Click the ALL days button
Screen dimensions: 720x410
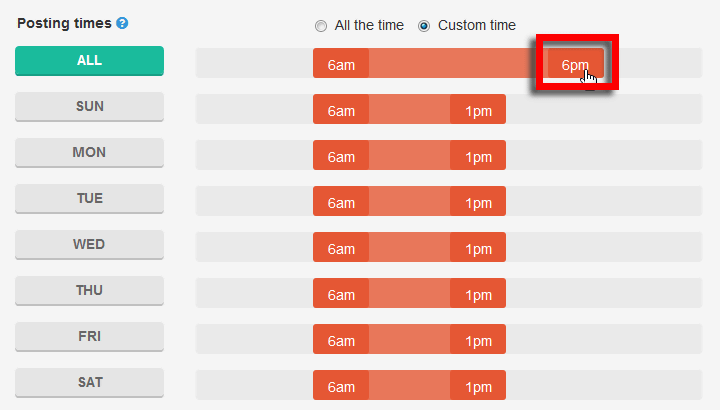[x=90, y=61]
